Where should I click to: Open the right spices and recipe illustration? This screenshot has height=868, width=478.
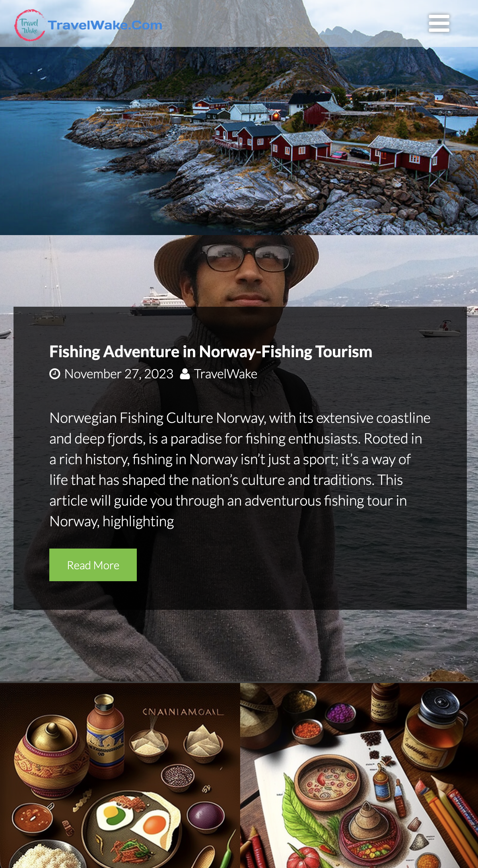point(359,775)
